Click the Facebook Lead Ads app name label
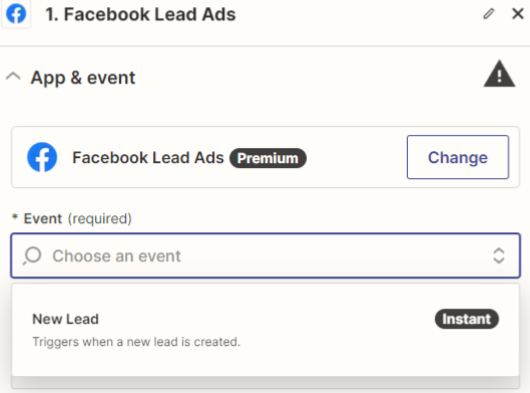 (148, 157)
